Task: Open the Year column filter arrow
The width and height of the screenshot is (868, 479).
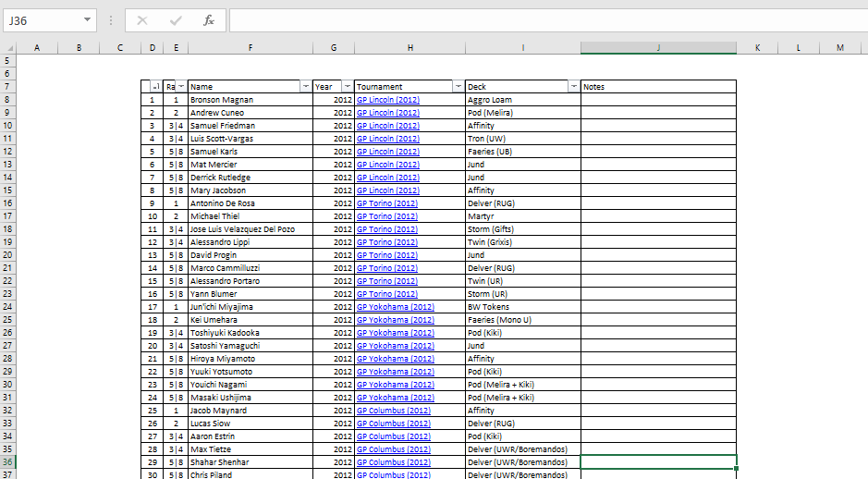Action: [348, 87]
